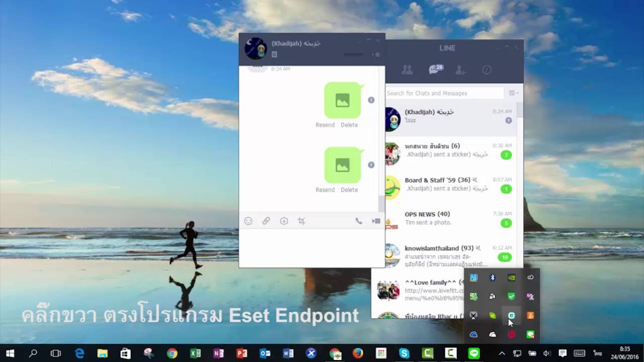The width and height of the screenshot is (644, 362).
Task: Open Google Chrome from taskbar
Action: (172, 353)
